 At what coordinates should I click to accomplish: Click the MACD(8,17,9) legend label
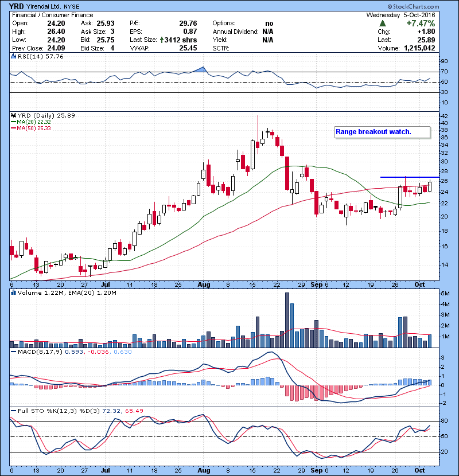[x=40, y=352]
